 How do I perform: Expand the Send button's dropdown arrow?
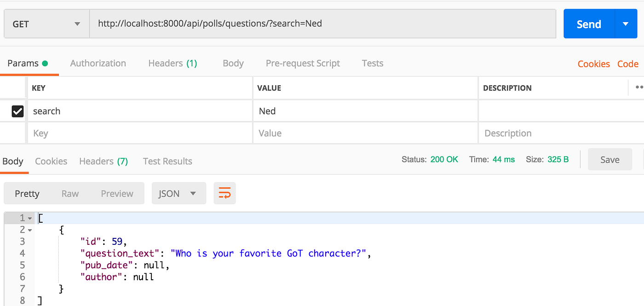(x=626, y=23)
